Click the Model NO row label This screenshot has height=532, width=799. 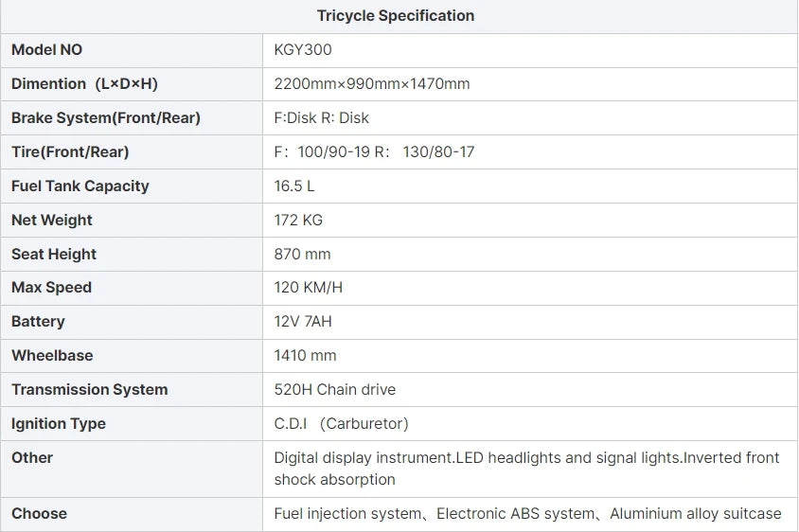coord(47,50)
